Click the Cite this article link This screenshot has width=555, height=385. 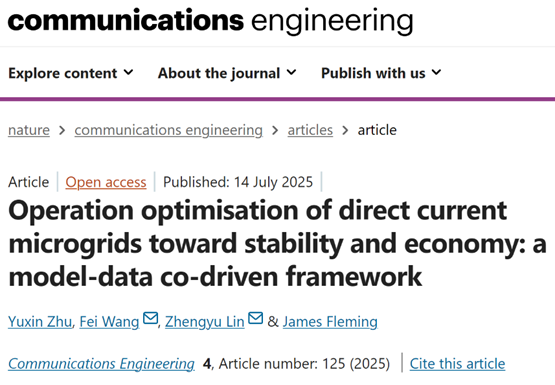coord(457,363)
